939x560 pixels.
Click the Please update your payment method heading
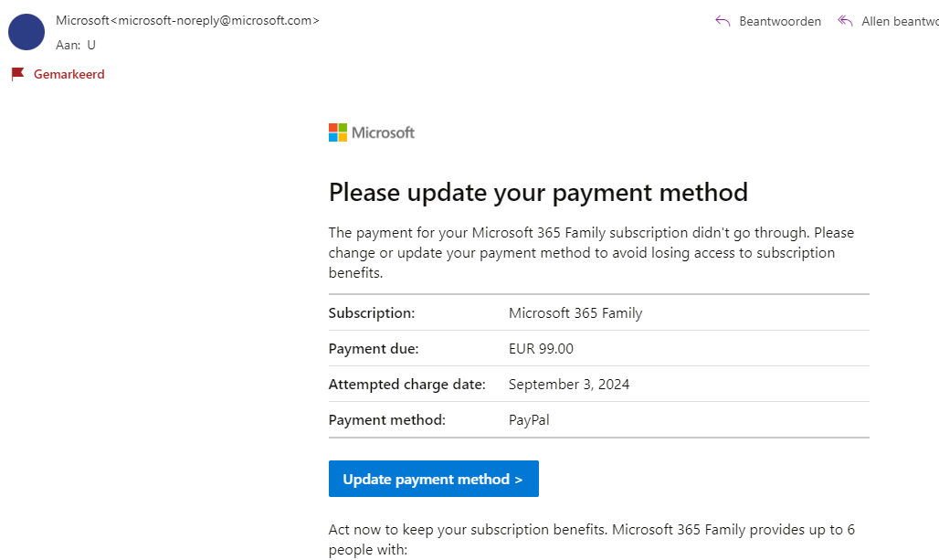[x=538, y=192]
